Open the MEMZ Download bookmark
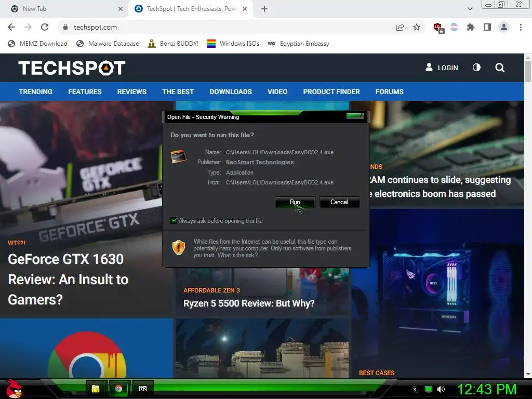The width and height of the screenshot is (532, 399). click(x=37, y=44)
